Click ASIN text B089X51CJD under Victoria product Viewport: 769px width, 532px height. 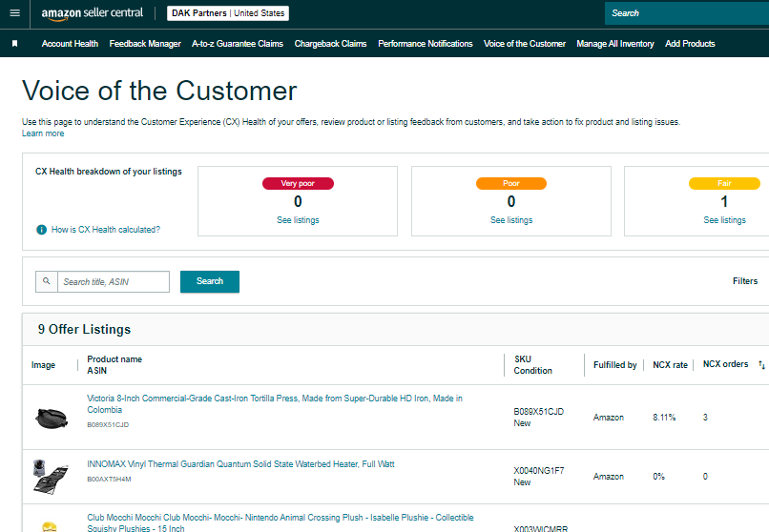[108, 424]
